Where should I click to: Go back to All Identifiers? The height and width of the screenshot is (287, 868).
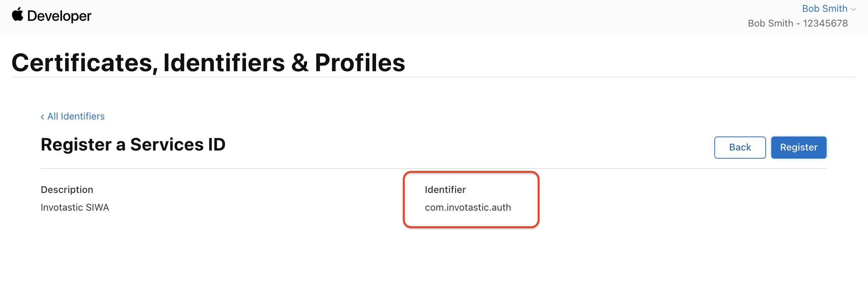(x=73, y=116)
